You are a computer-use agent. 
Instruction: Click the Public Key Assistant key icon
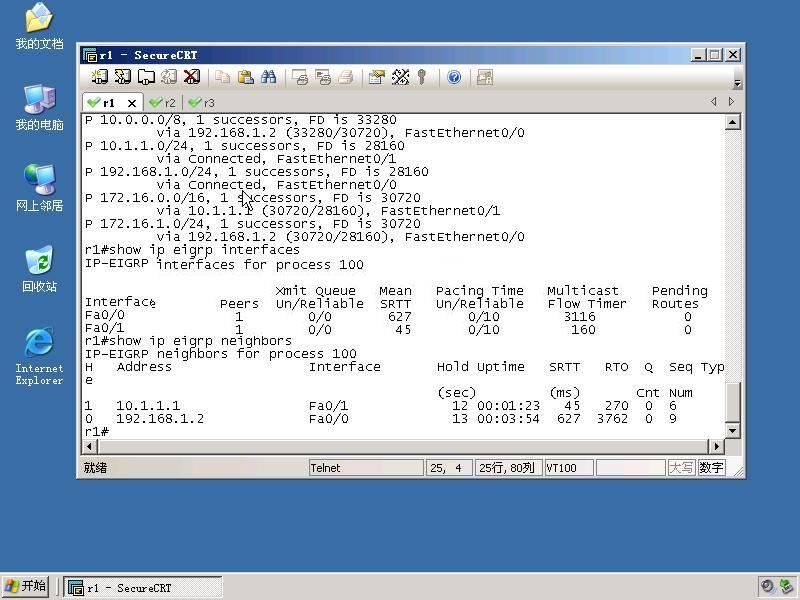point(421,77)
